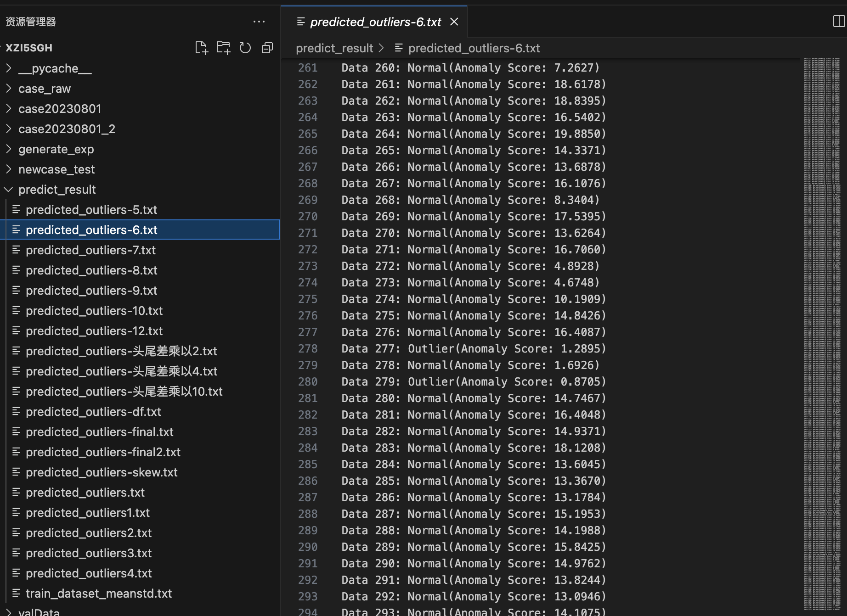Click the file icon beside predicted_outliers-df.txt
The width and height of the screenshot is (847, 616).
pyautogui.click(x=16, y=411)
